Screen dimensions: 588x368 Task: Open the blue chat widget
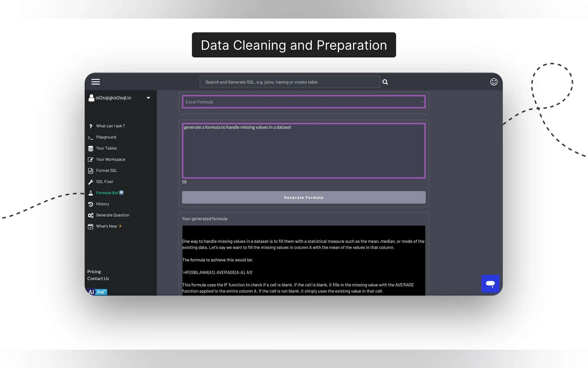point(490,284)
